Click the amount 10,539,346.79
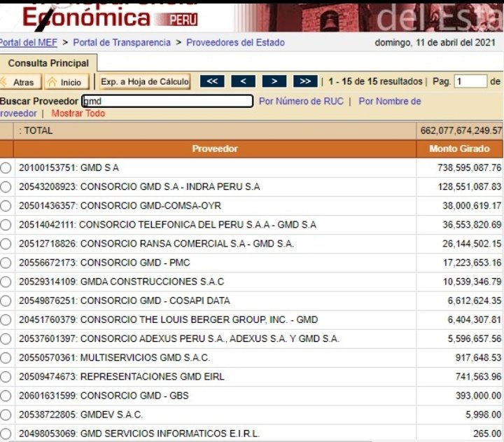This screenshot has height=442, width=504. click(x=472, y=282)
